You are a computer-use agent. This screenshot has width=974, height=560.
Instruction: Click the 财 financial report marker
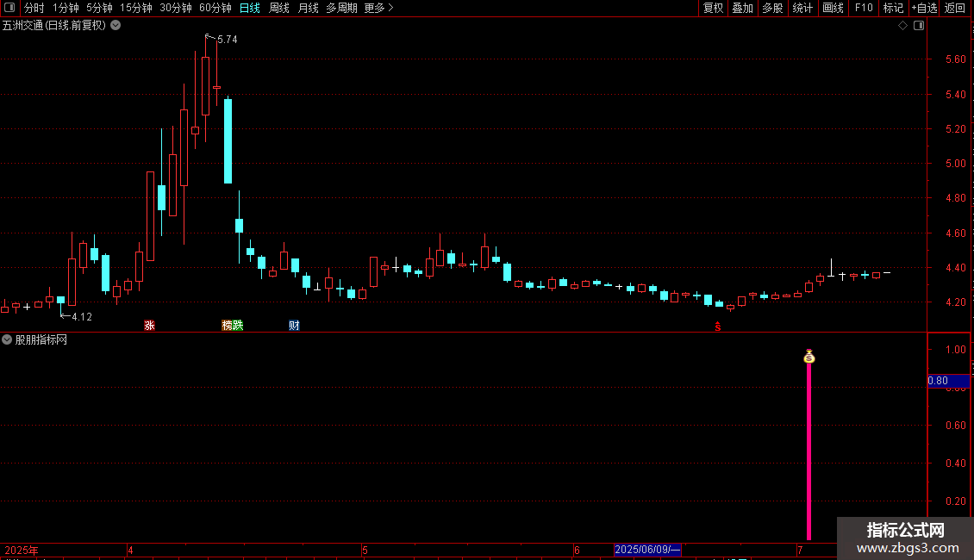pyautogui.click(x=295, y=326)
